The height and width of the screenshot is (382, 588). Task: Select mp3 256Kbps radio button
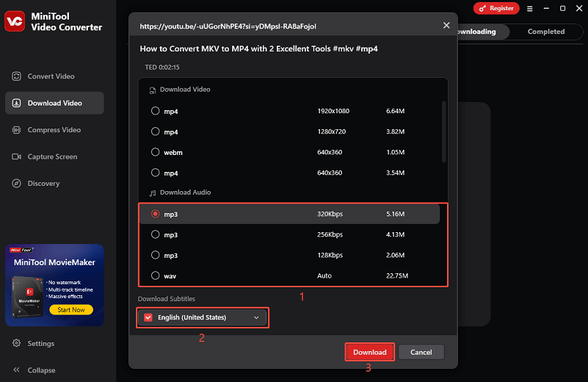point(155,234)
